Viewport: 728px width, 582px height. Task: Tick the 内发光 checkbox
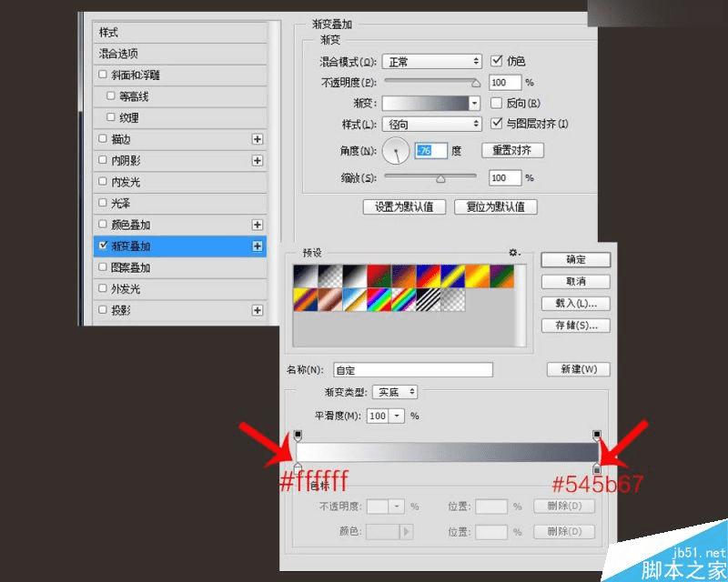pos(103,181)
